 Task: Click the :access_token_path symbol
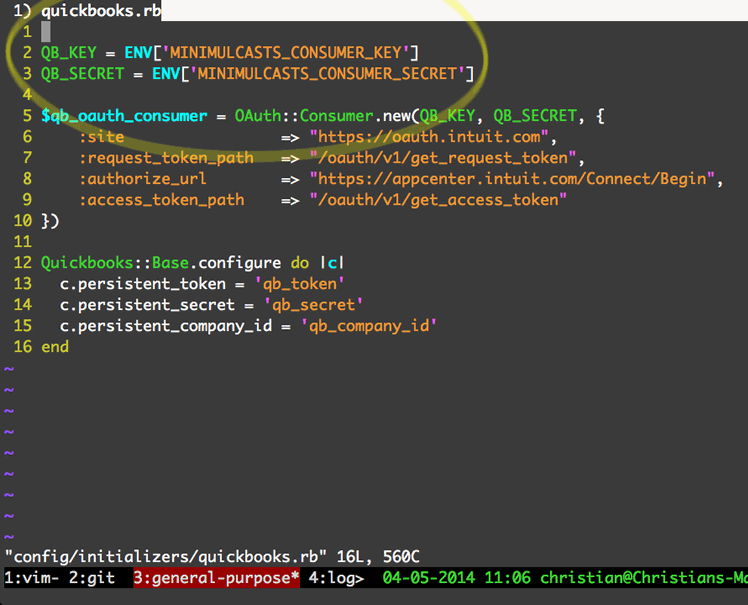point(162,200)
